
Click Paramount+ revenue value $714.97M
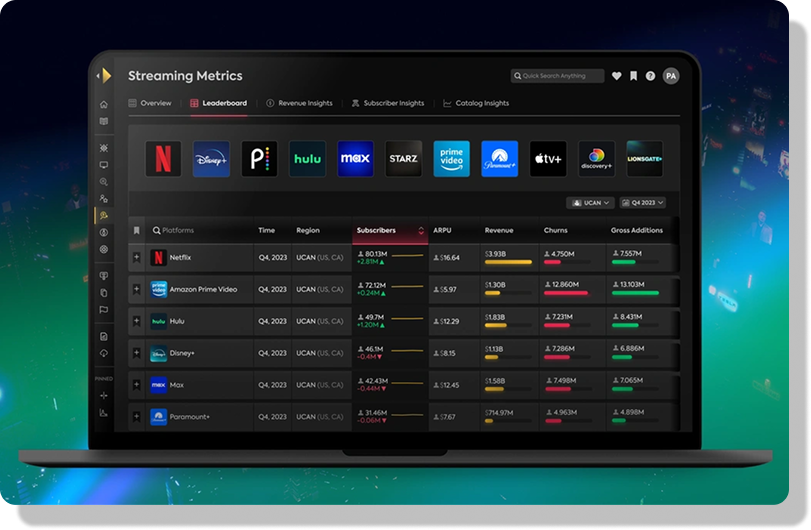[x=499, y=413]
